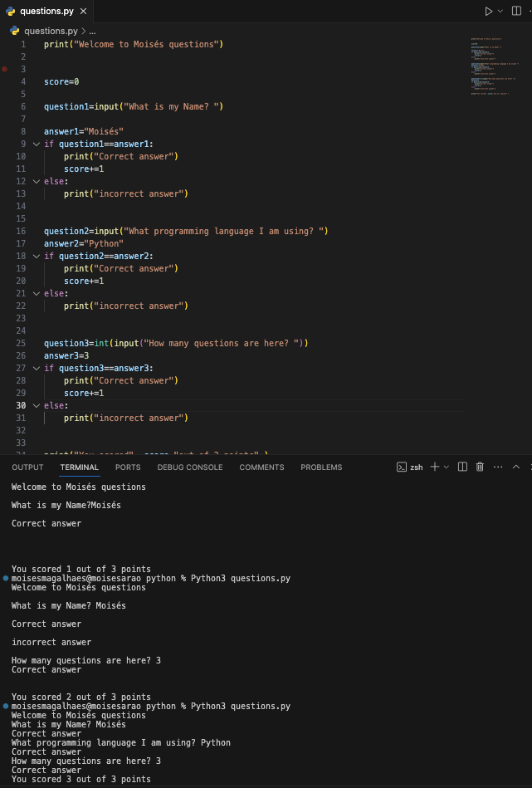Create a new terminal with plus icon

(x=435, y=467)
